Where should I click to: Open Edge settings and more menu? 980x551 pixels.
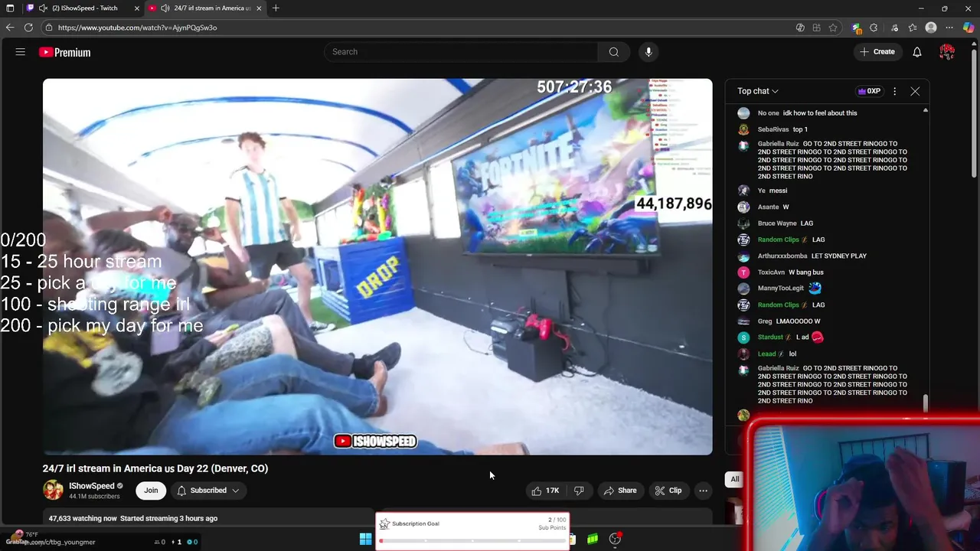(x=949, y=28)
